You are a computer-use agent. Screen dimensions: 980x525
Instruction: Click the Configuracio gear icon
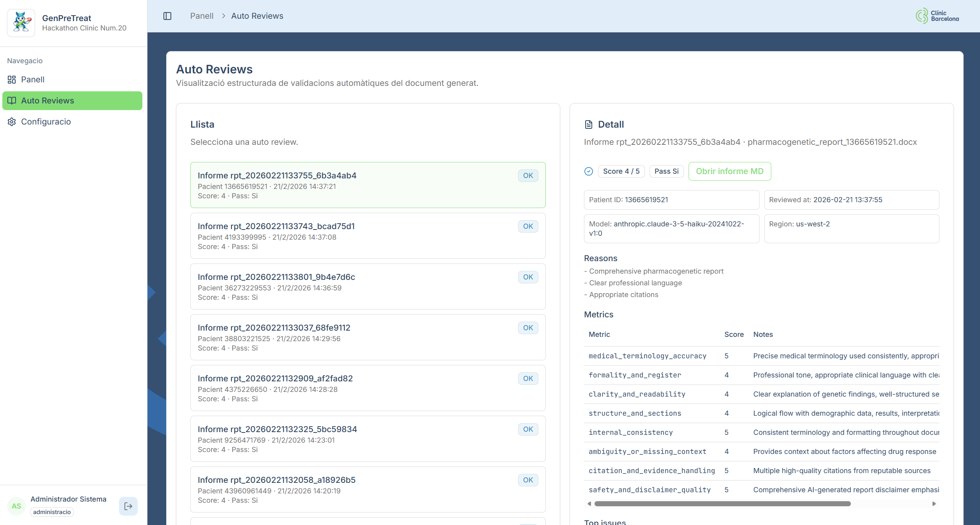tap(12, 122)
